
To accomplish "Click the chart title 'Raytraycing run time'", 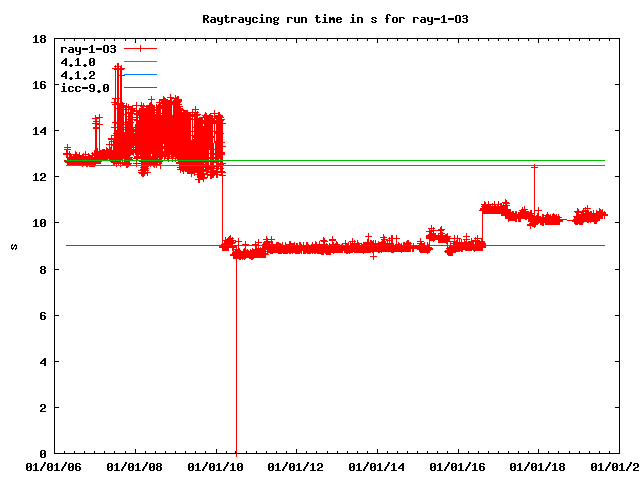I will click(321, 19).
